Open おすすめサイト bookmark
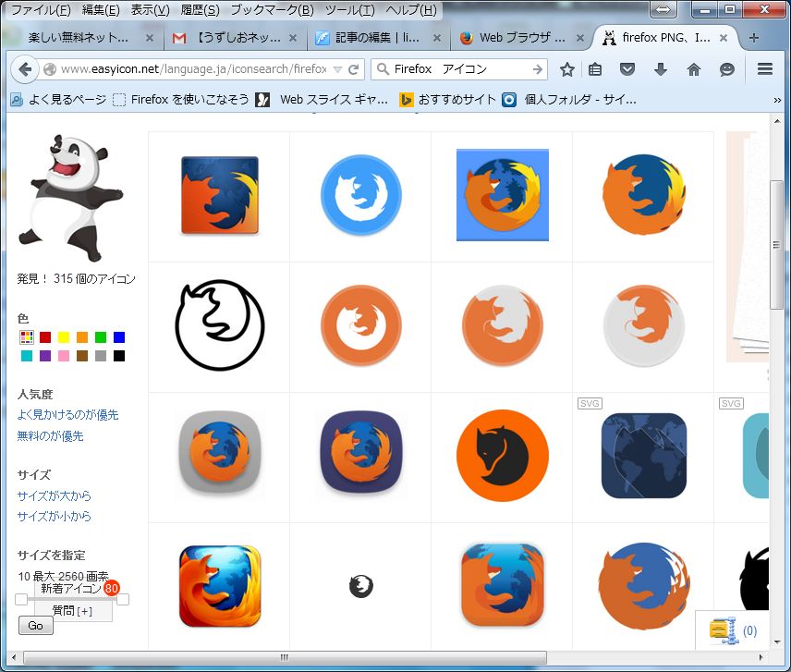Image resolution: width=791 pixels, height=672 pixels. (x=448, y=100)
